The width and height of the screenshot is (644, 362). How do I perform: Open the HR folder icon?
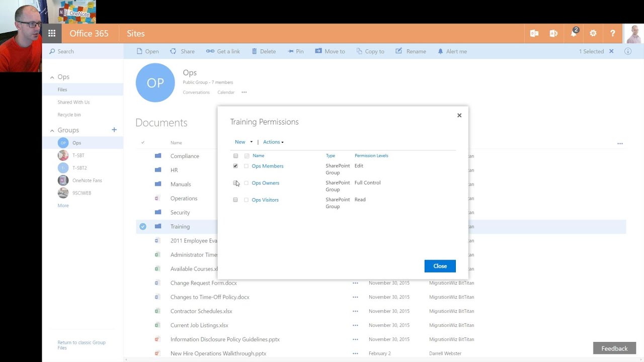point(158,170)
